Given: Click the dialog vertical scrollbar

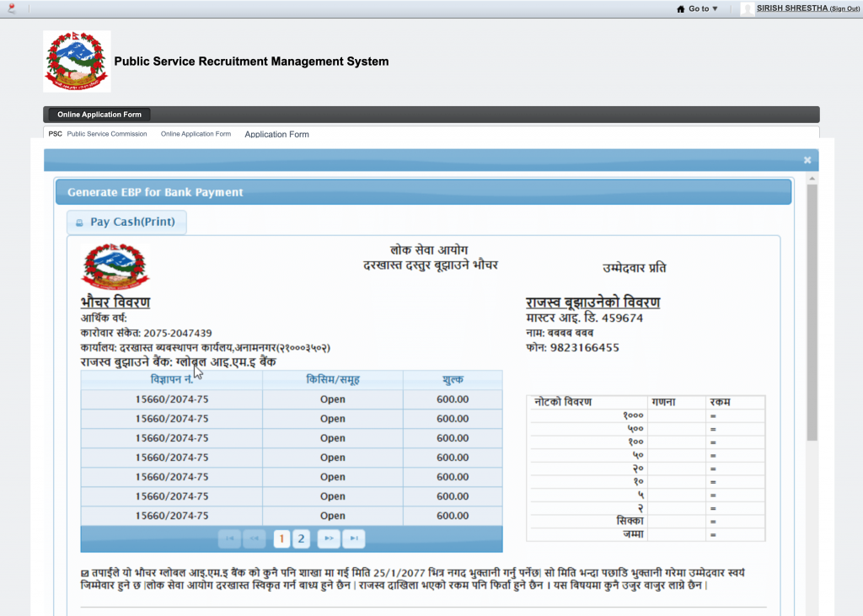Looking at the screenshot, I should point(812,312).
